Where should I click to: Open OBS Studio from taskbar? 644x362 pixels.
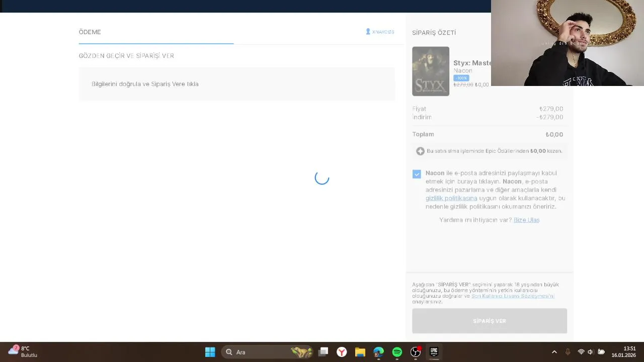click(x=416, y=352)
